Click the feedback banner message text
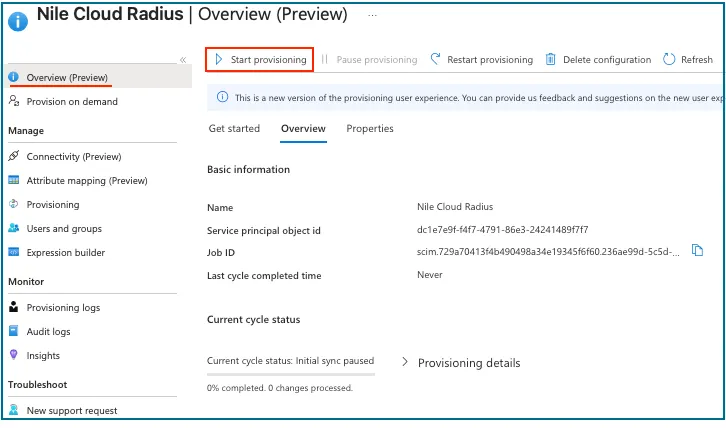726x428 pixels. coord(478,98)
